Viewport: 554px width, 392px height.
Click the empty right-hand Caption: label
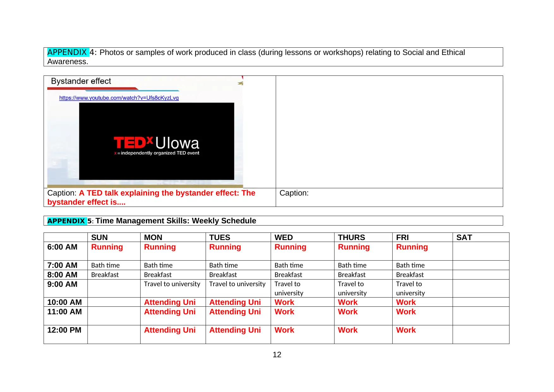click(x=294, y=193)
